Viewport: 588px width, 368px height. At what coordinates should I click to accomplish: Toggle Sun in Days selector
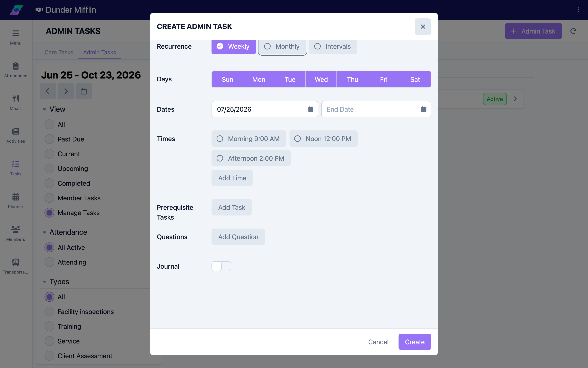coord(227,79)
